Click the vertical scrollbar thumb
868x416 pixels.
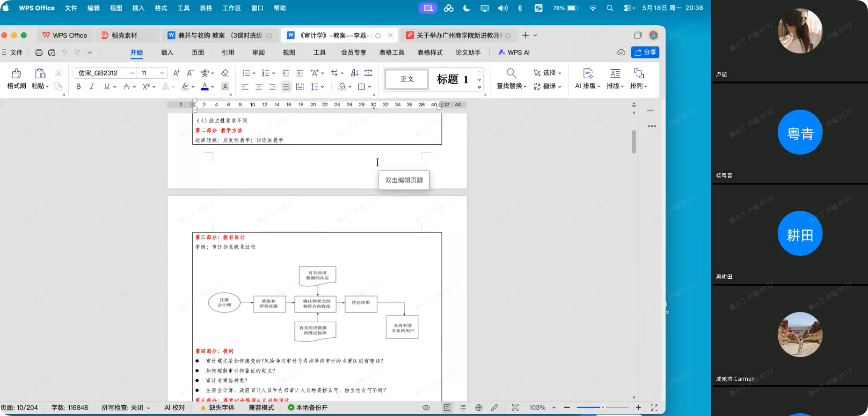[634, 141]
